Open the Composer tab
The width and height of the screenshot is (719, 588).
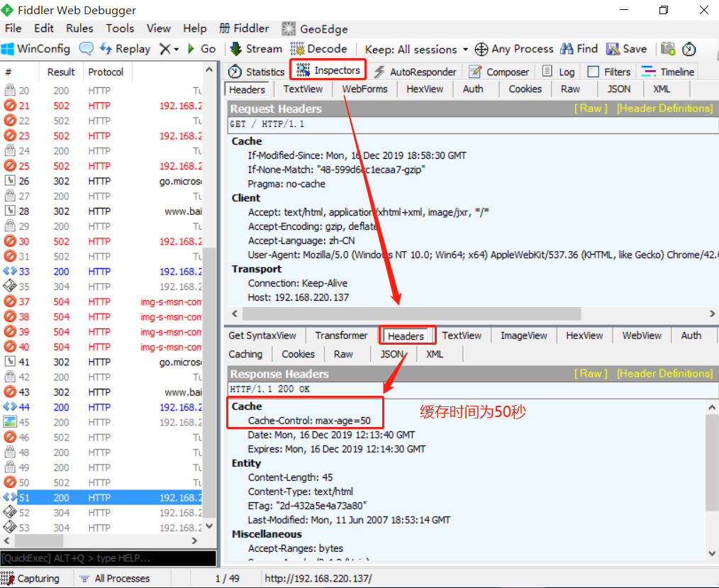[498, 72]
